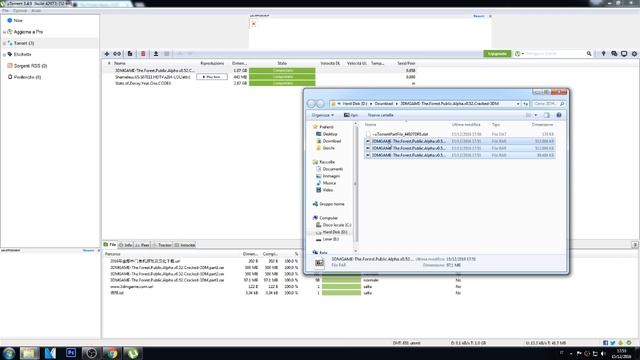Image resolution: width=640 pixels, height=360 pixels.
Task: Open Photoshop from the taskbar
Action: point(71,353)
